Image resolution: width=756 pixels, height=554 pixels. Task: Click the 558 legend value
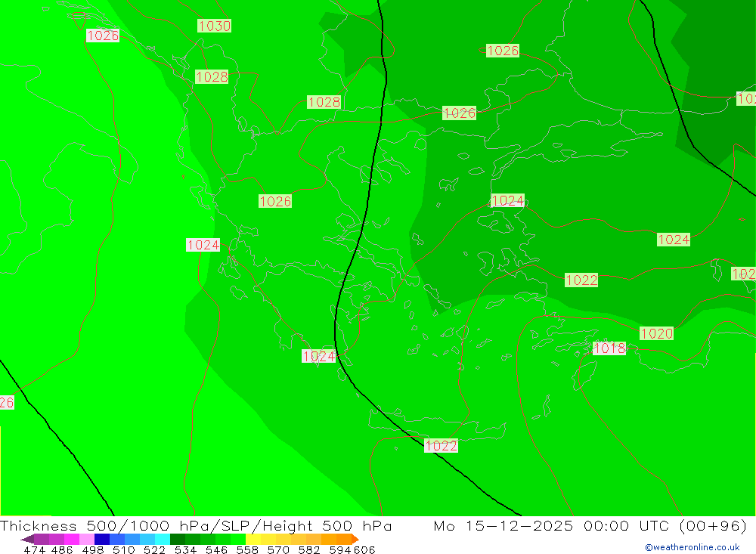(x=247, y=550)
